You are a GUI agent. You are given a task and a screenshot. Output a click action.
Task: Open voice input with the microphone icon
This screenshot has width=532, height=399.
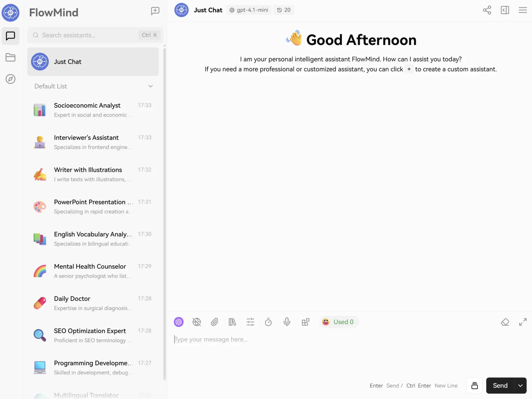287,322
